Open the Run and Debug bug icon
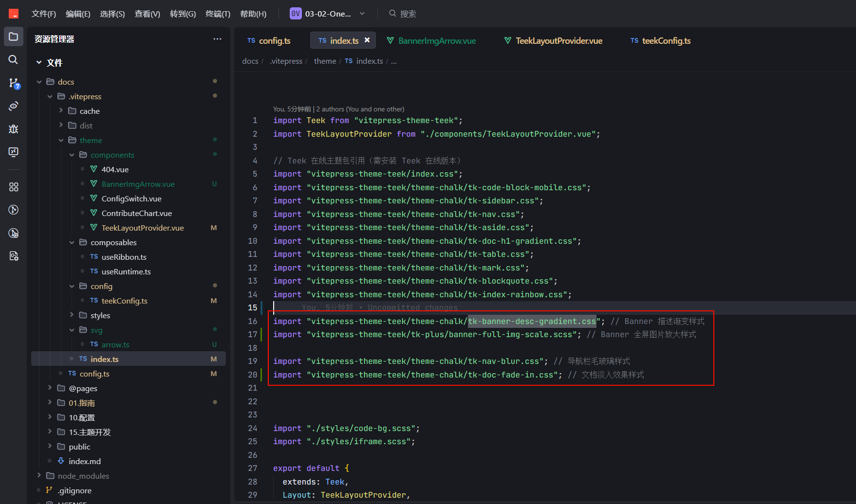Image resolution: width=856 pixels, height=504 pixels. coord(14,129)
